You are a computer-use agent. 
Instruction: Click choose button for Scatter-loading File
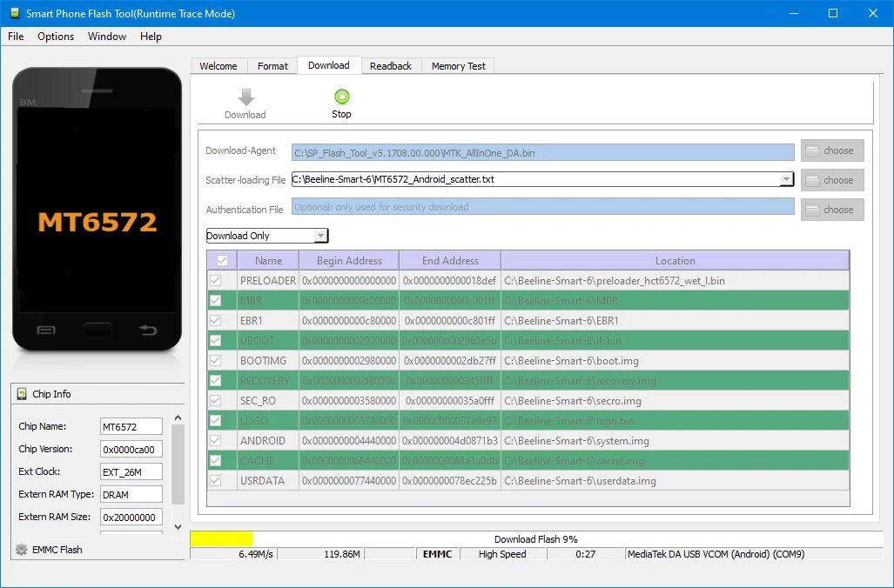[832, 180]
